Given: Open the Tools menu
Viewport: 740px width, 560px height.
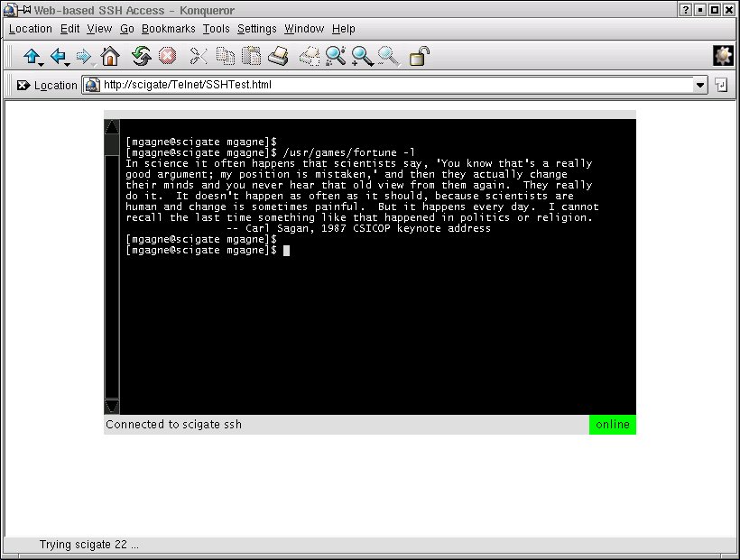Looking at the screenshot, I should click(x=216, y=29).
